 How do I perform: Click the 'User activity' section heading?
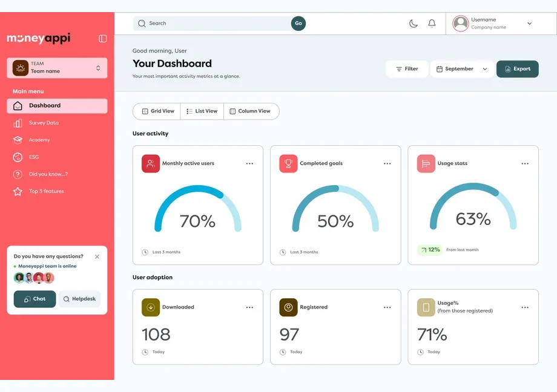coord(150,134)
